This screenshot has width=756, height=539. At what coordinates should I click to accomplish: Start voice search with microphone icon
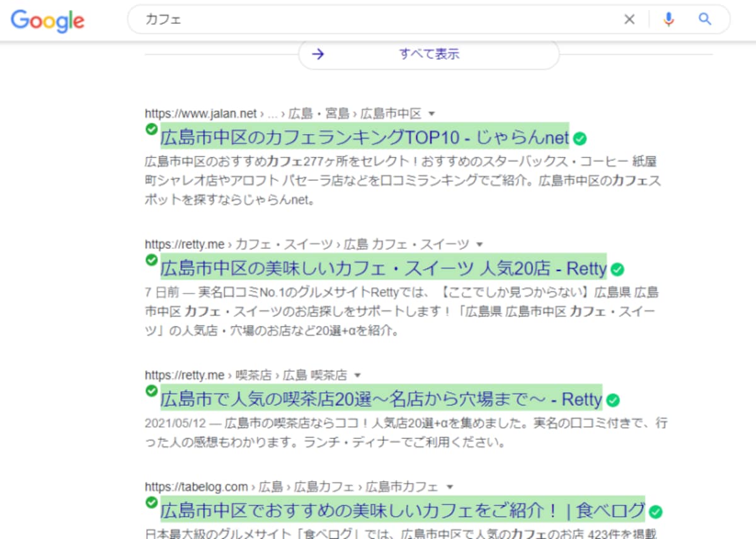tap(668, 20)
